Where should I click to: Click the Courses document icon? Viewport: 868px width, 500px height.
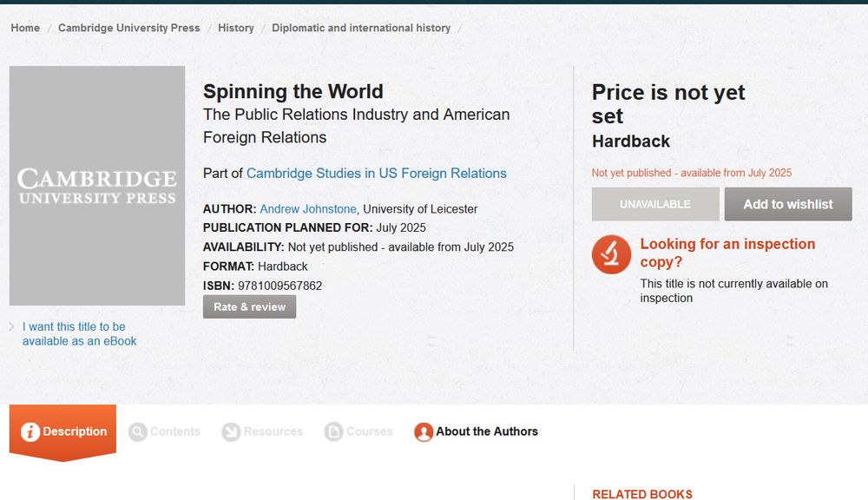click(334, 432)
